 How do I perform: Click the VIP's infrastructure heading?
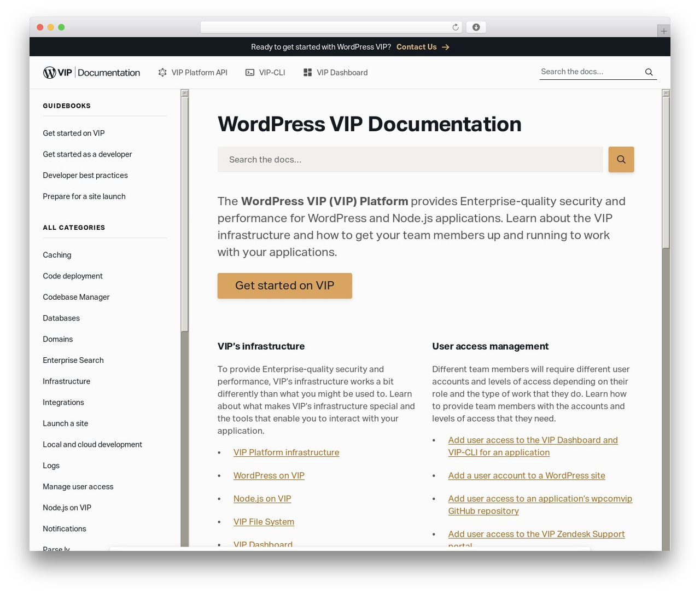261,346
